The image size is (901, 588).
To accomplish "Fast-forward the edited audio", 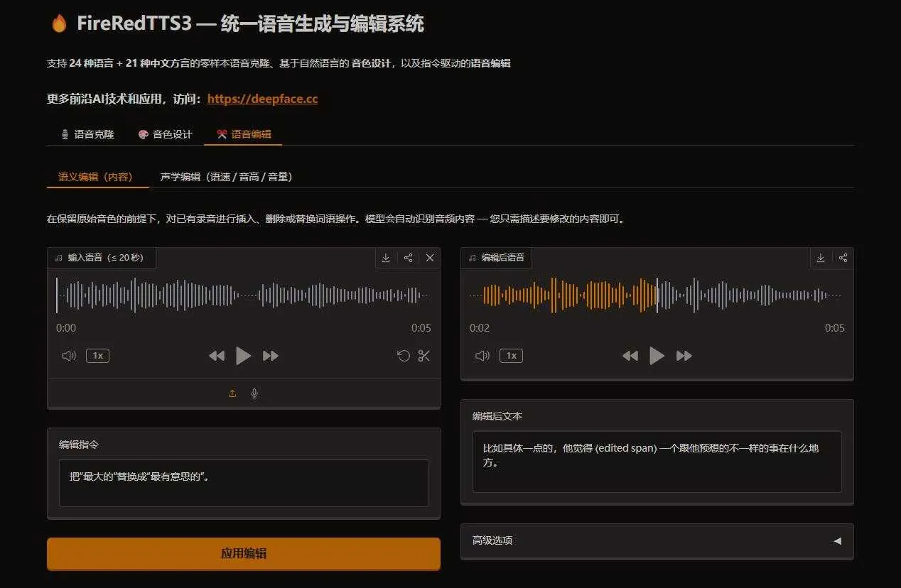I will [684, 356].
